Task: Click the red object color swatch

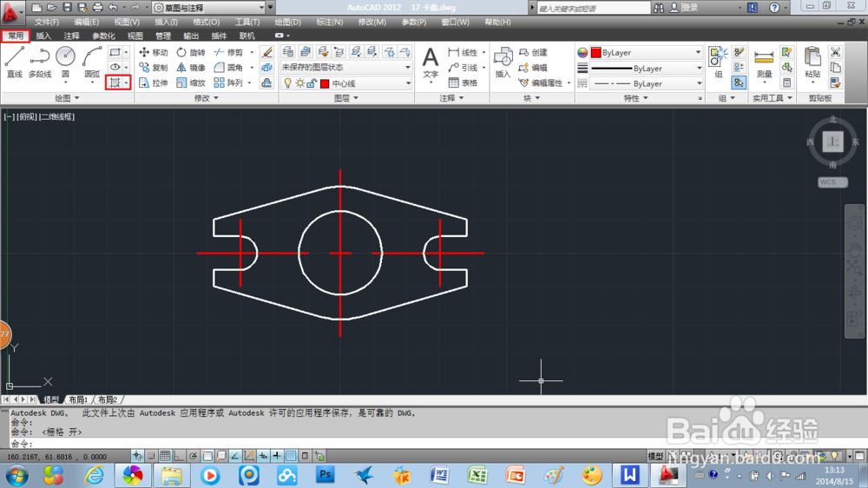Action: [x=596, y=53]
